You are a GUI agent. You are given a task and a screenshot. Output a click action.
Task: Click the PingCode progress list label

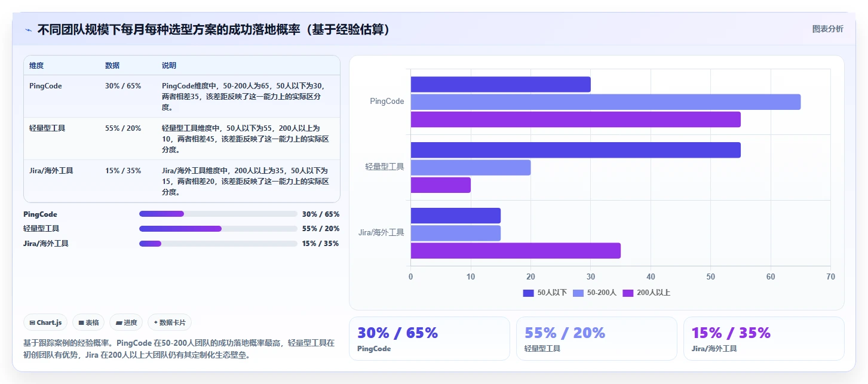point(40,214)
